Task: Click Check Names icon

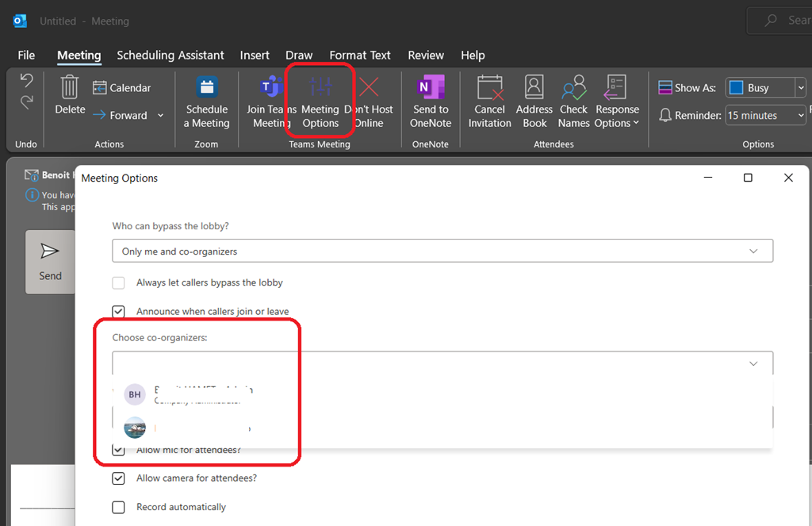Action: pyautogui.click(x=573, y=87)
